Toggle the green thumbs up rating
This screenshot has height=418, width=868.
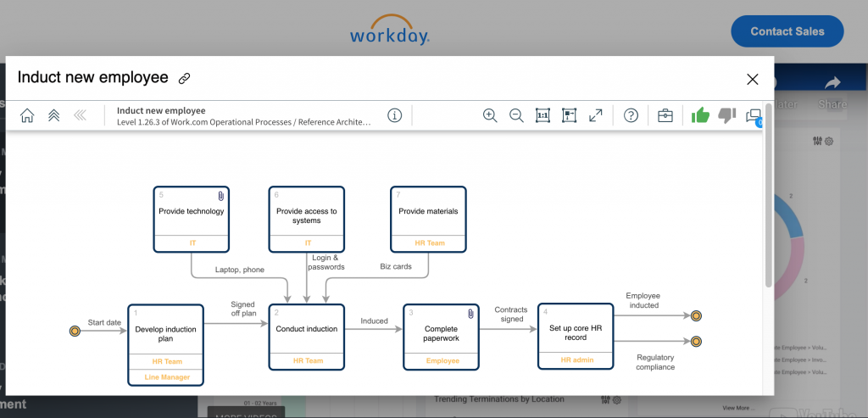click(700, 116)
